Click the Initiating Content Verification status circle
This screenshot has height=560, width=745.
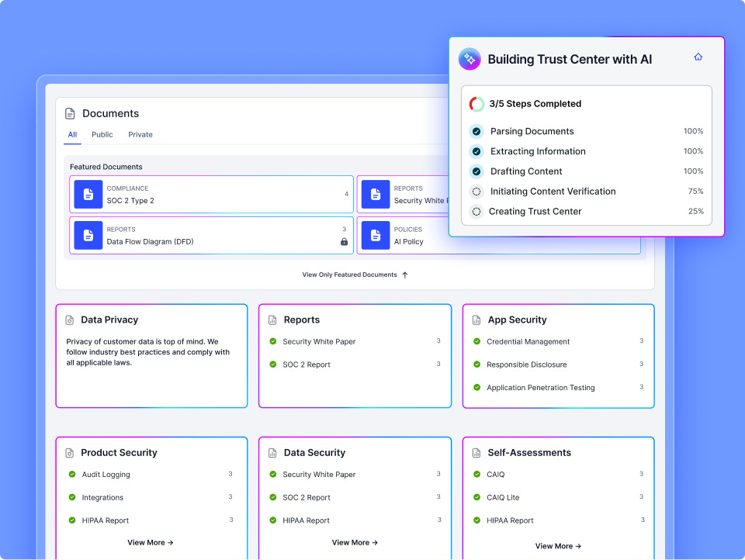tap(476, 192)
